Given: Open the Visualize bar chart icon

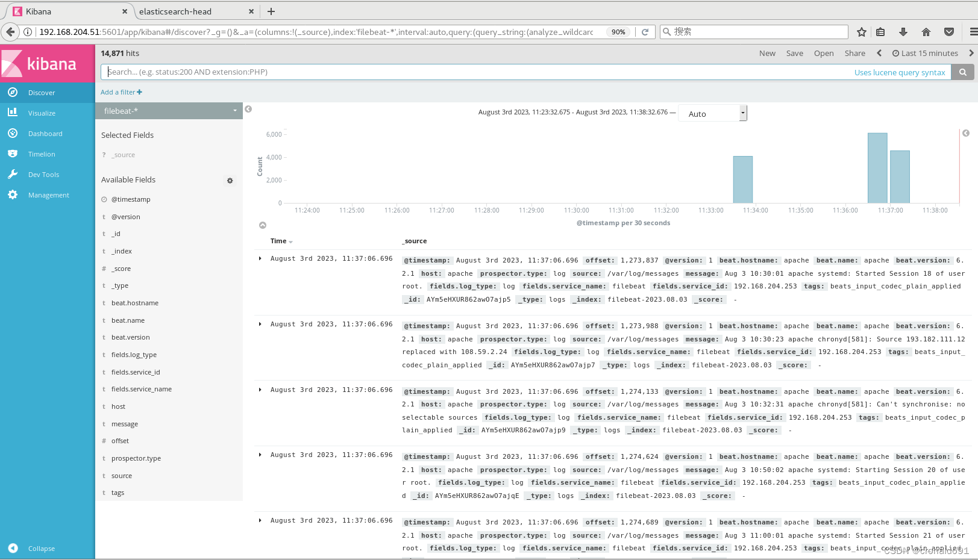Looking at the screenshot, I should point(13,113).
